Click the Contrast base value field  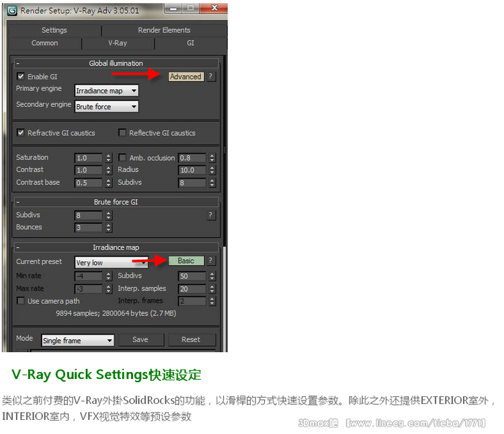[89, 183]
